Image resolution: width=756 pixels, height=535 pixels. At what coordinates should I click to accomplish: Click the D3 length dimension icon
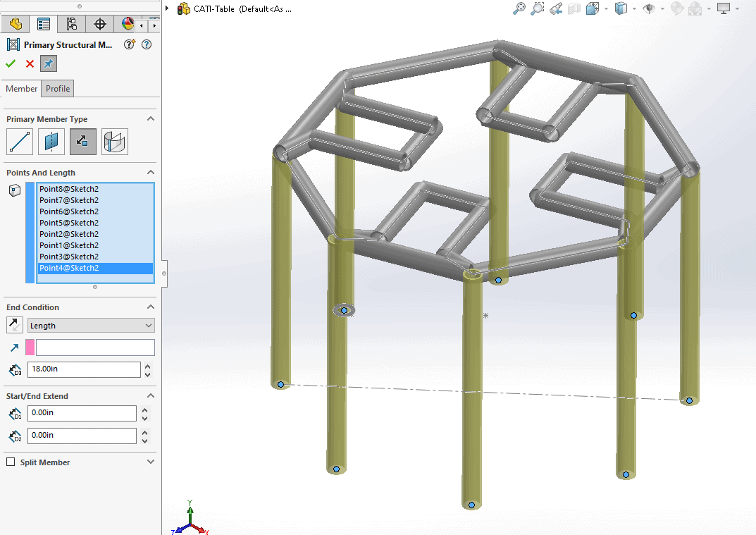[15, 370]
